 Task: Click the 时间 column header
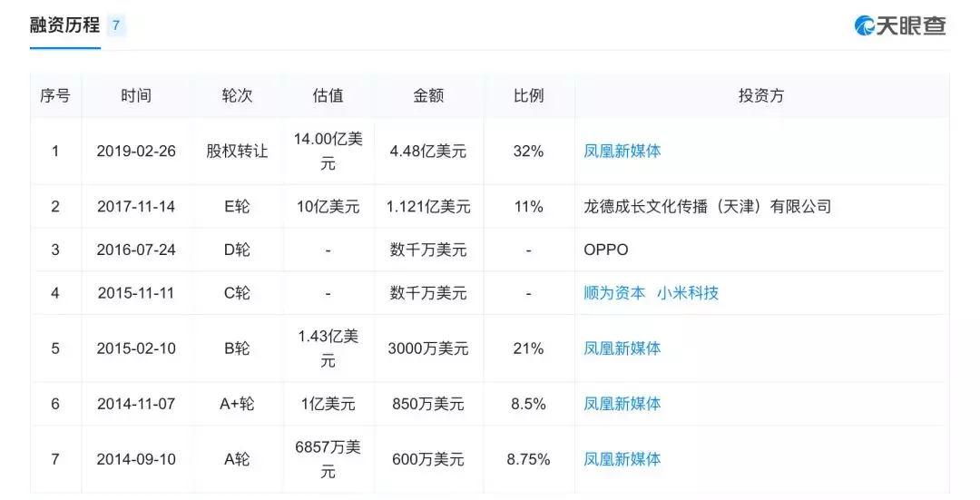(x=136, y=95)
